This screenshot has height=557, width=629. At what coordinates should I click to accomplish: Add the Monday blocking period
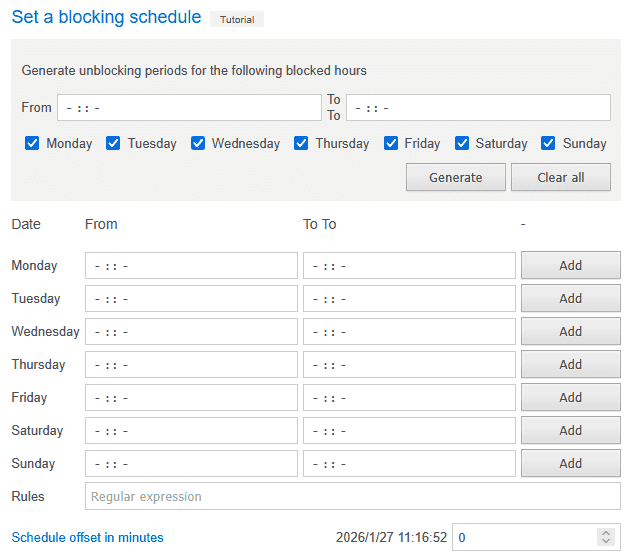point(570,265)
